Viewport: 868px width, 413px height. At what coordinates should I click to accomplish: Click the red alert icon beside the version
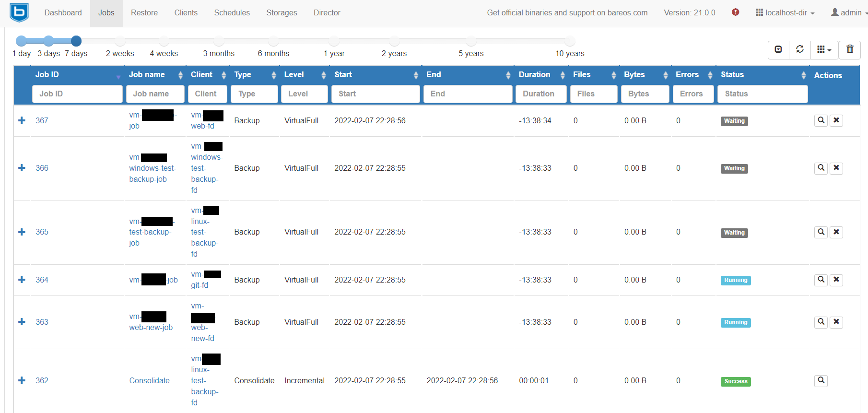pyautogui.click(x=735, y=12)
